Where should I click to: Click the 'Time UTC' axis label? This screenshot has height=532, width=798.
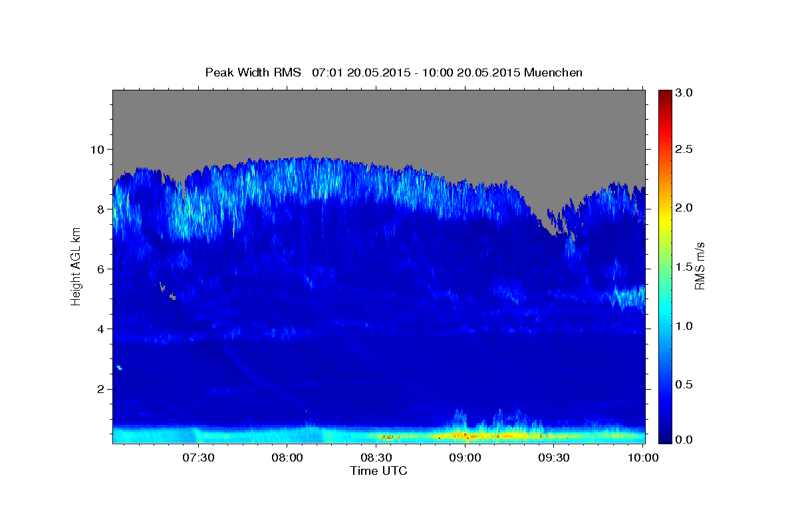point(378,471)
